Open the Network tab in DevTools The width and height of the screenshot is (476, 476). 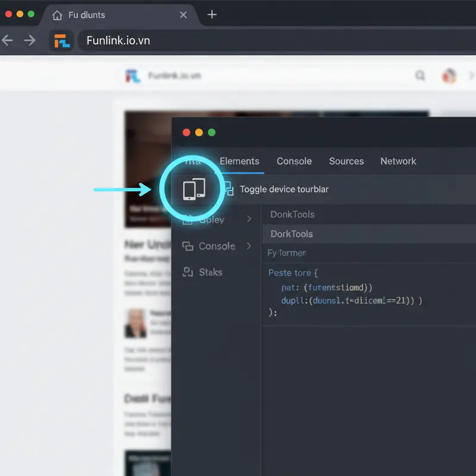point(397,161)
